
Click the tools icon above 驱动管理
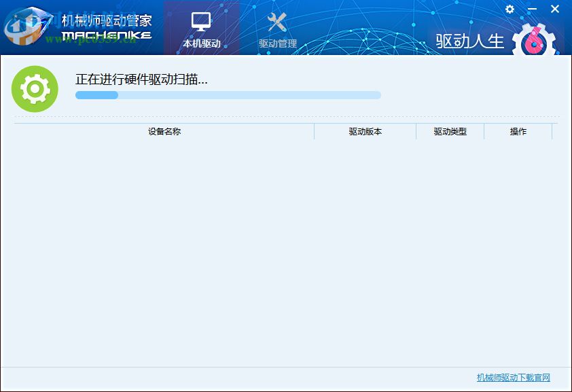tap(277, 22)
